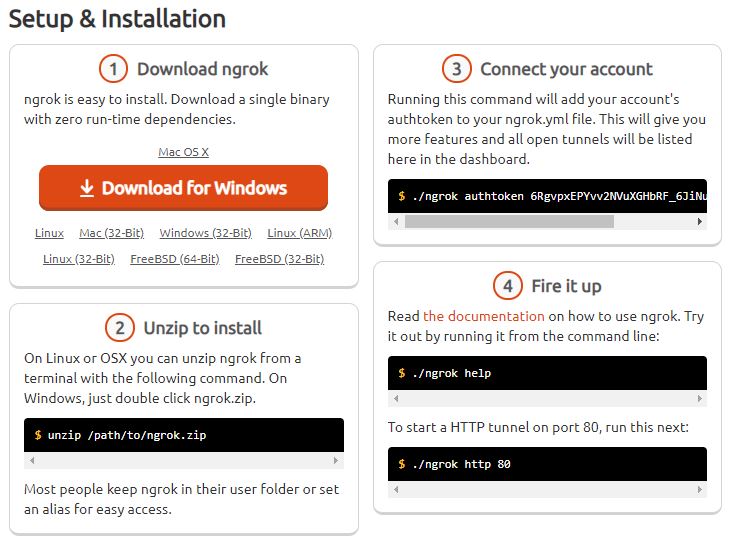The width and height of the screenshot is (735, 552).
Task: Click right scroll arrow under authtoken command
Action: tap(699, 221)
